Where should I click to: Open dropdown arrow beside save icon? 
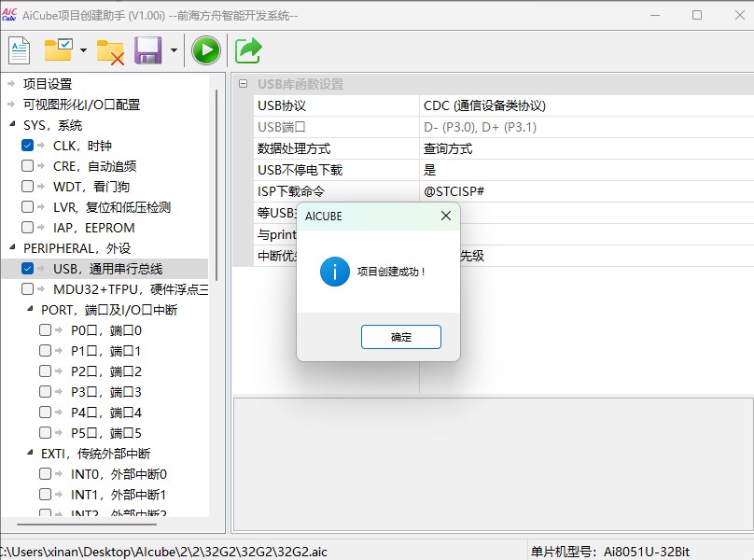coord(175,50)
